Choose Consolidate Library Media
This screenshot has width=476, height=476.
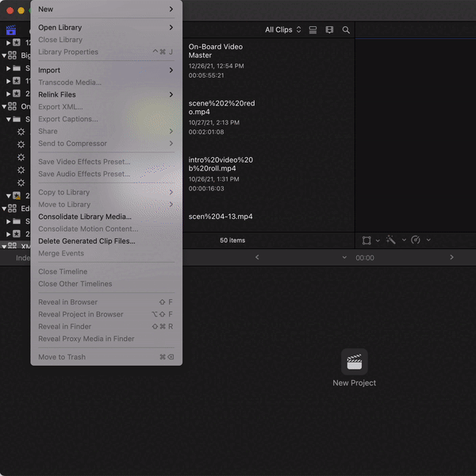point(106,217)
